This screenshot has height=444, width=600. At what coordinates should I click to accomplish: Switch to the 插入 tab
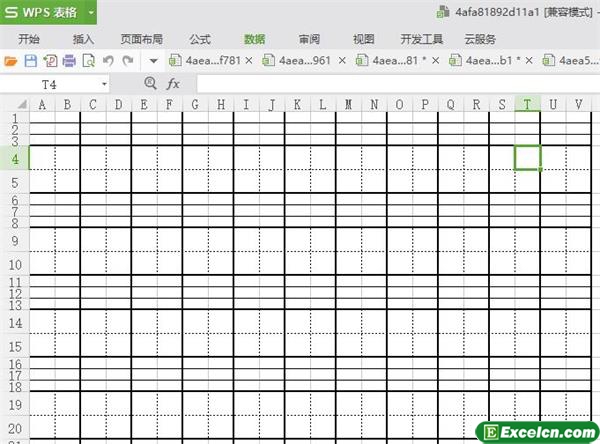pyautogui.click(x=83, y=39)
